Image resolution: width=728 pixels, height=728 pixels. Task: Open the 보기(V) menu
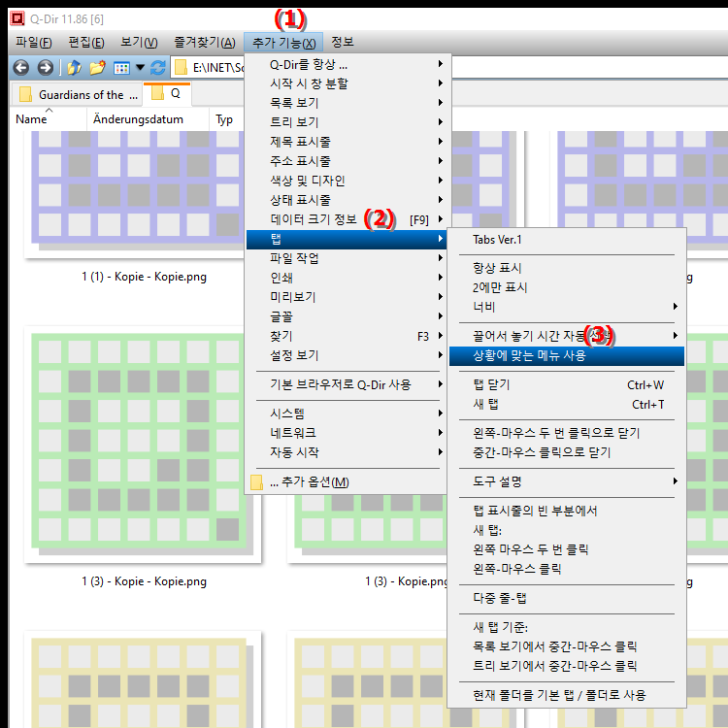tap(139, 43)
